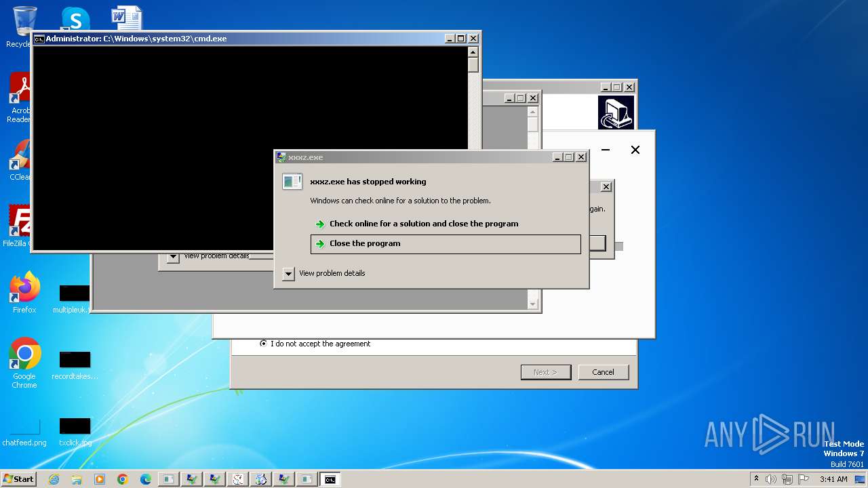
Task: Open the volume control in the tray
Action: coord(771,479)
